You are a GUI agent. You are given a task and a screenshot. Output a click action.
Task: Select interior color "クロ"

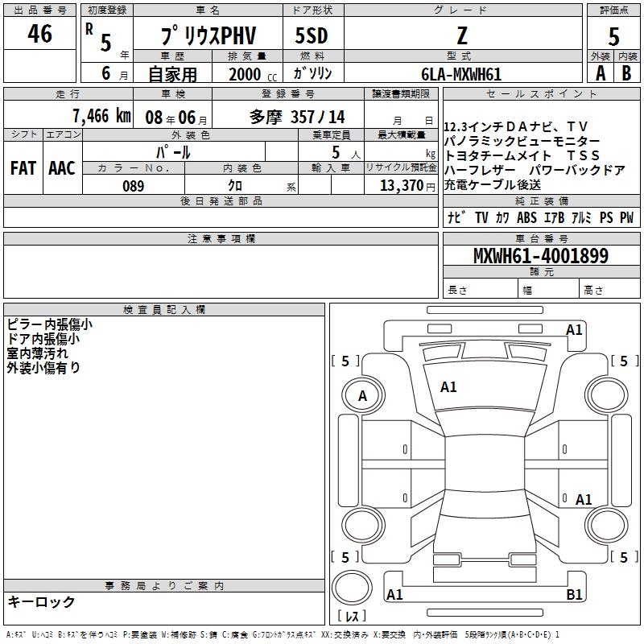pos(235,186)
